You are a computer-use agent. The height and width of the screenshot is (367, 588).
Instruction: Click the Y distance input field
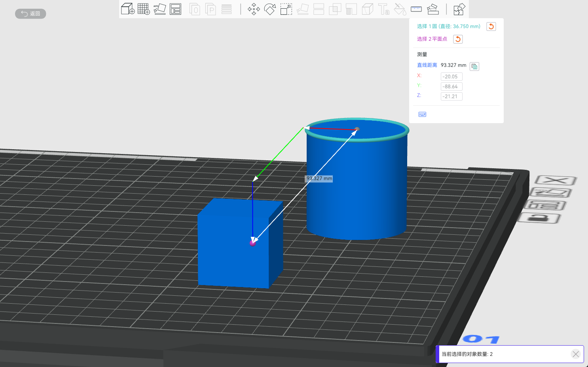coord(451,87)
